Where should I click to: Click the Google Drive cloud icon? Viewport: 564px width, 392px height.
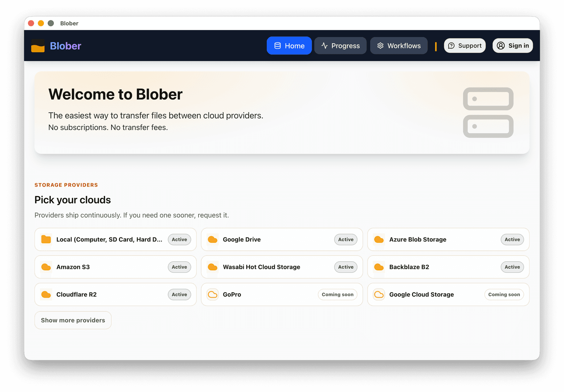pyautogui.click(x=212, y=239)
